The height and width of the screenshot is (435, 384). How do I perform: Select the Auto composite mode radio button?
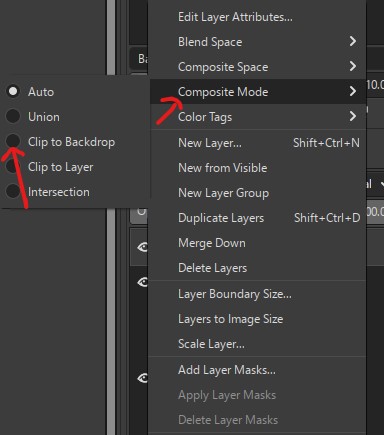[x=13, y=91]
